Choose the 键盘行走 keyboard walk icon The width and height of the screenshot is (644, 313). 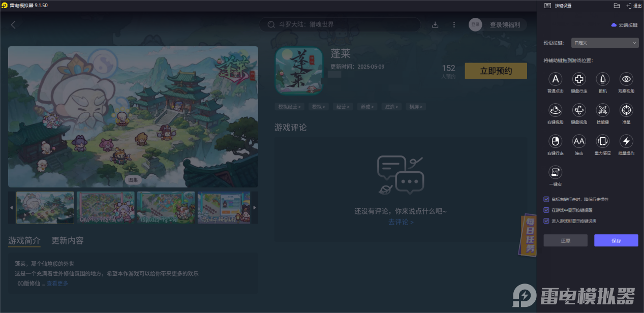click(578, 79)
